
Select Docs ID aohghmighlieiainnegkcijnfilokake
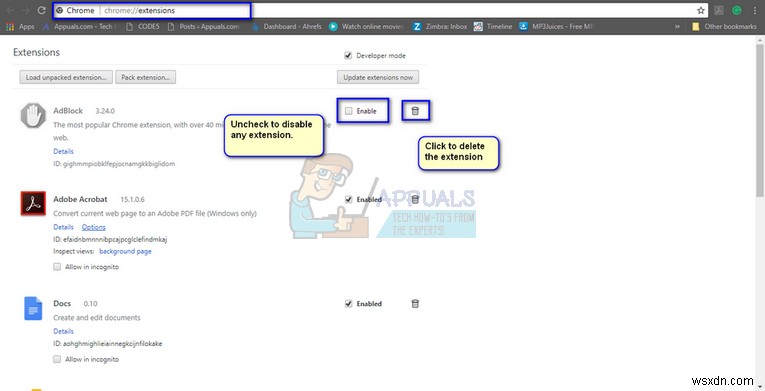107,344
